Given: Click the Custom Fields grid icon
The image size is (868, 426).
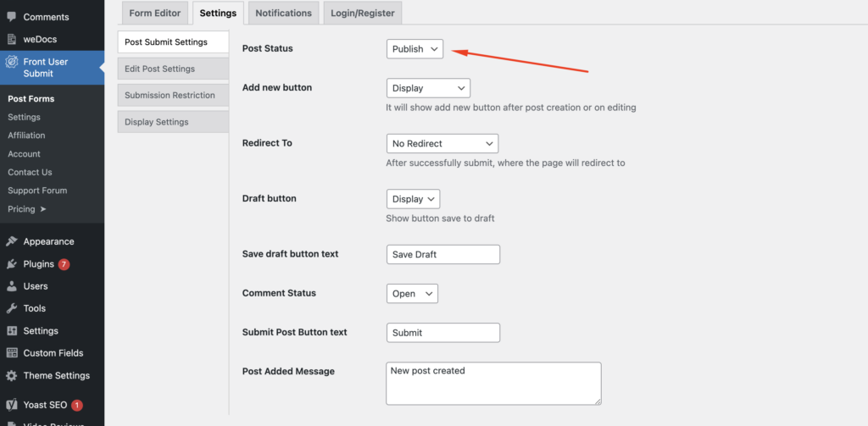Looking at the screenshot, I should click(x=11, y=353).
